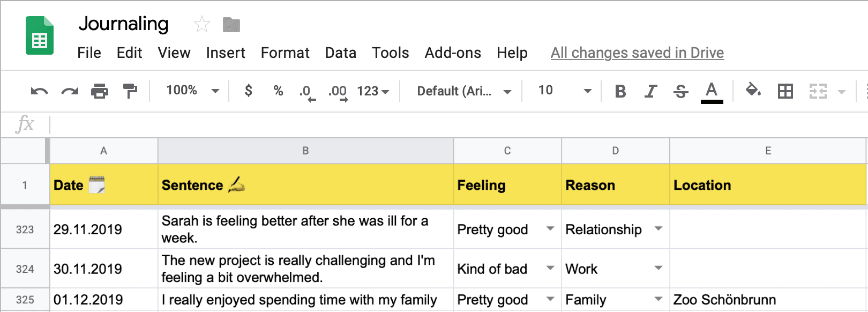868x312 pixels.
Task: Open the Format menu
Action: 285,53
